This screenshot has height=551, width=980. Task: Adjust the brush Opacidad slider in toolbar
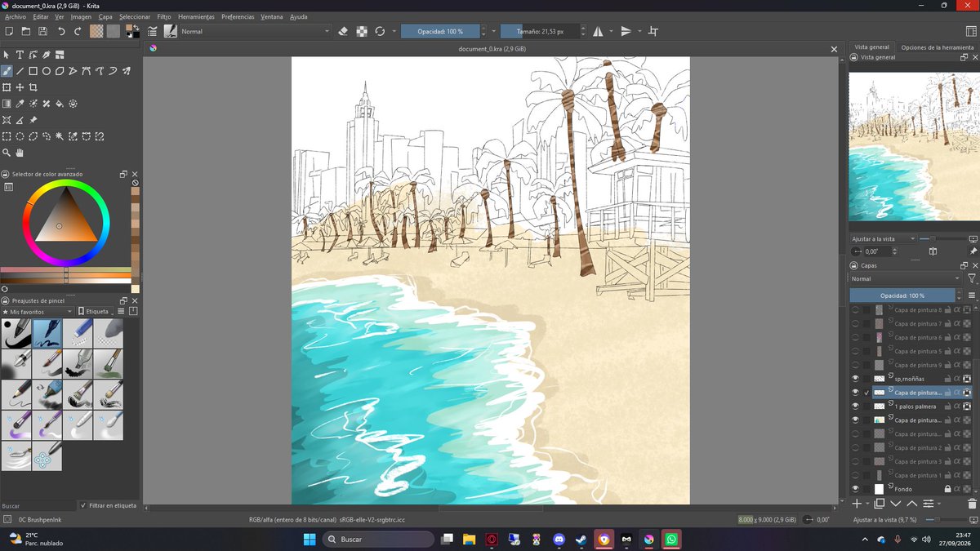click(440, 31)
